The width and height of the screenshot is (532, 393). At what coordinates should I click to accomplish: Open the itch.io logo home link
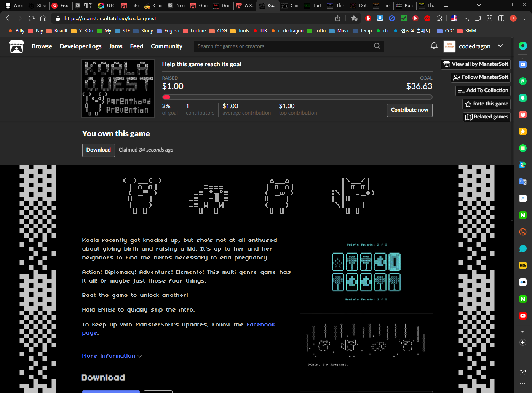pos(16,46)
